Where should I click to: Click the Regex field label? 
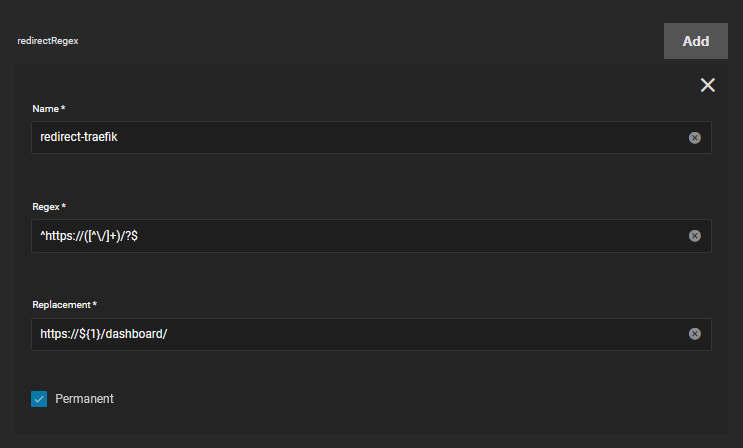[49, 206]
